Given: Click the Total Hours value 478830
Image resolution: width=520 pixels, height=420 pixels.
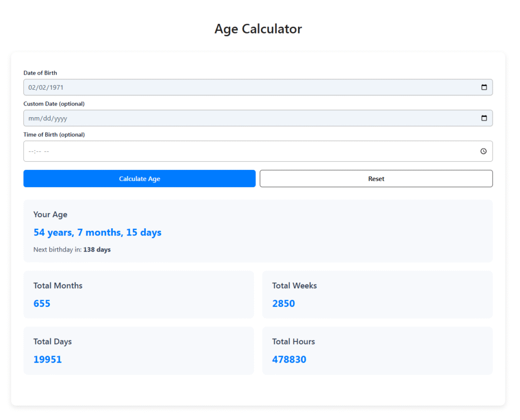Looking at the screenshot, I should 289,359.
